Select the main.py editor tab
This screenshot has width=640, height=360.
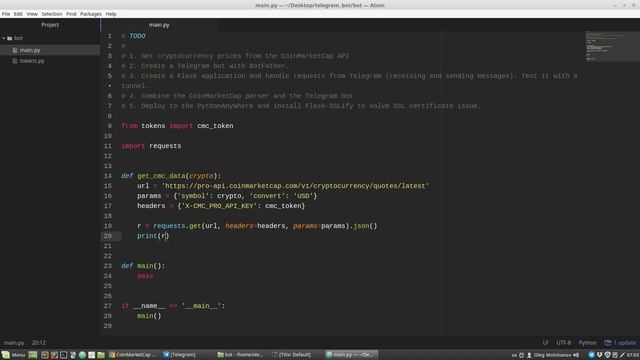point(159,25)
